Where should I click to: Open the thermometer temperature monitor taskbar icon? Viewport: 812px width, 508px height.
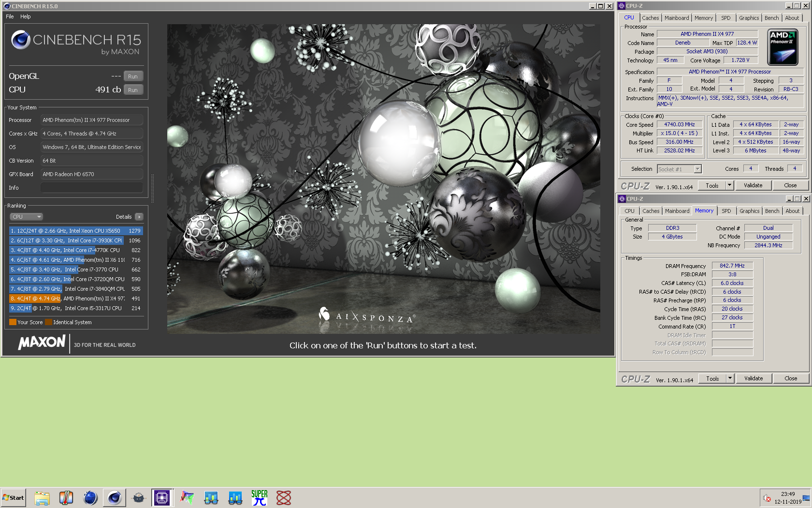[66, 498]
